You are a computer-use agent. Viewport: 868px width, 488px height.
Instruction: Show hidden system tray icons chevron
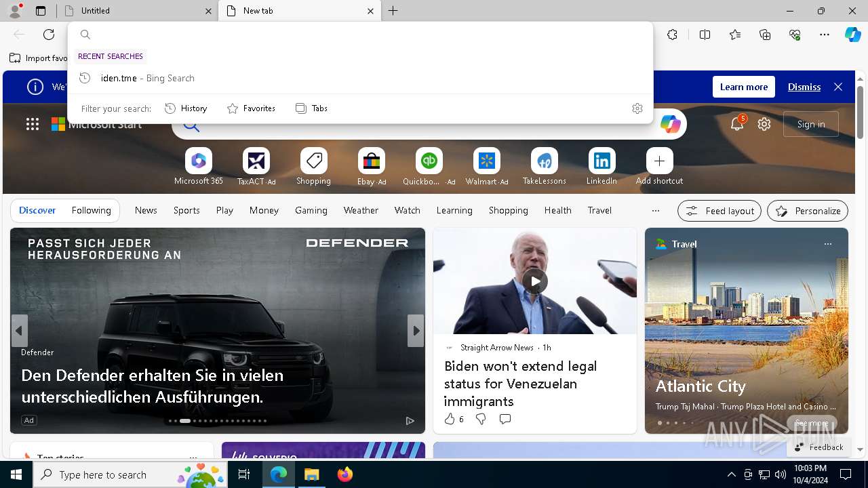click(x=731, y=474)
